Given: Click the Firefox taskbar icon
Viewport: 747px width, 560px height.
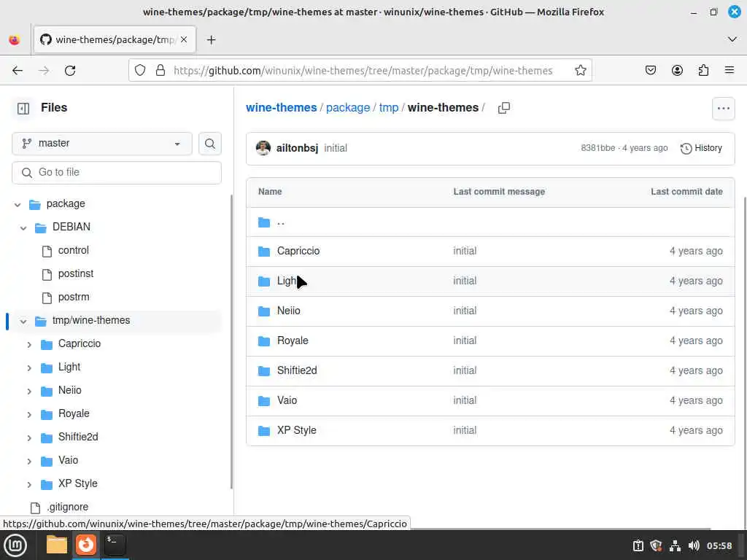Looking at the screenshot, I should point(86,545).
